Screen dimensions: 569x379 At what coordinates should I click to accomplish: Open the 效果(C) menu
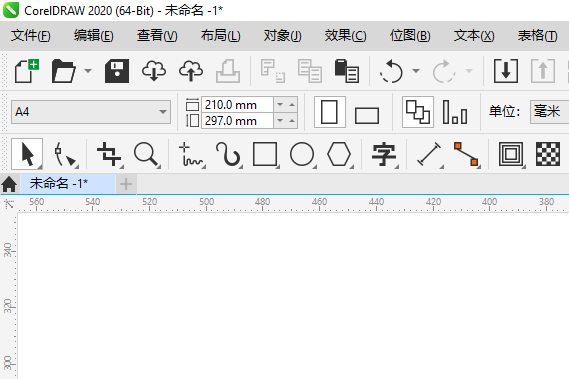click(345, 36)
